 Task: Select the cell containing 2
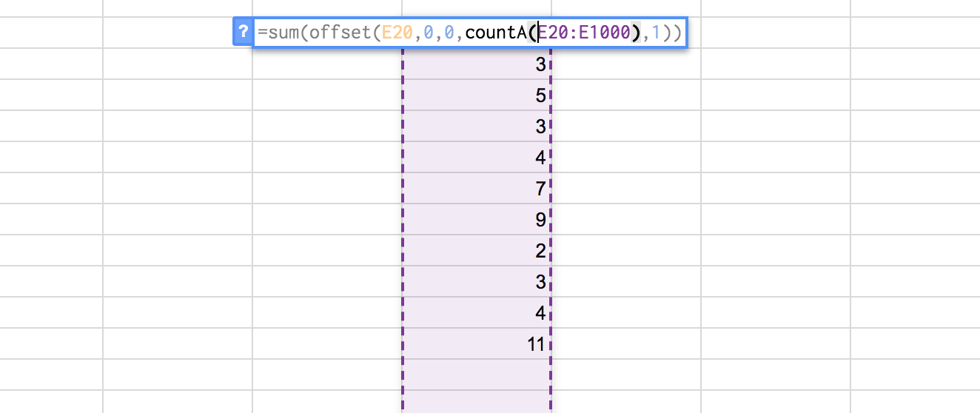477,251
